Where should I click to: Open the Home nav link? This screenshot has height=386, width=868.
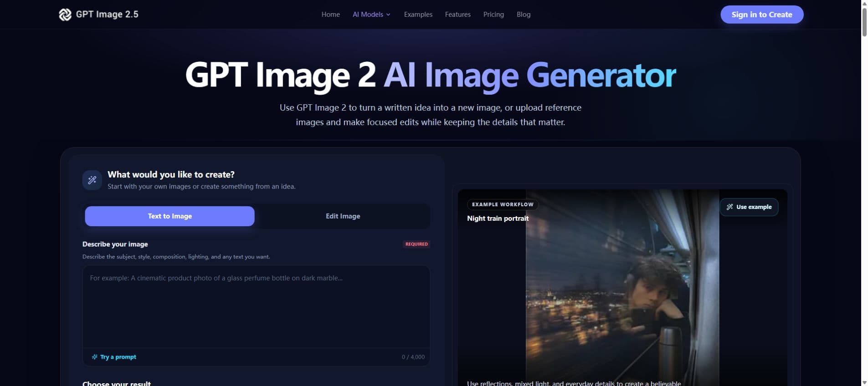pyautogui.click(x=330, y=15)
